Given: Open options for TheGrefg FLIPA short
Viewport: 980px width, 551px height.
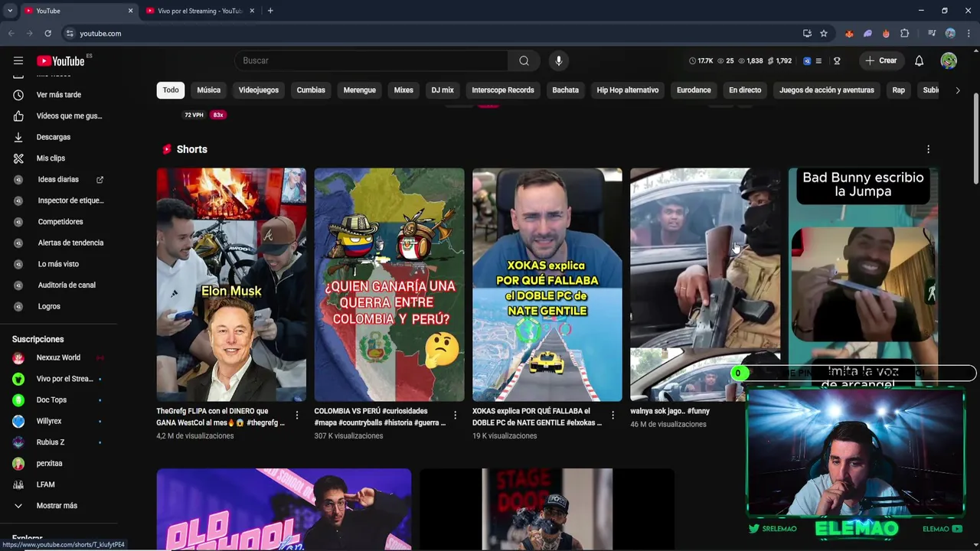Looking at the screenshot, I should tap(297, 416).
